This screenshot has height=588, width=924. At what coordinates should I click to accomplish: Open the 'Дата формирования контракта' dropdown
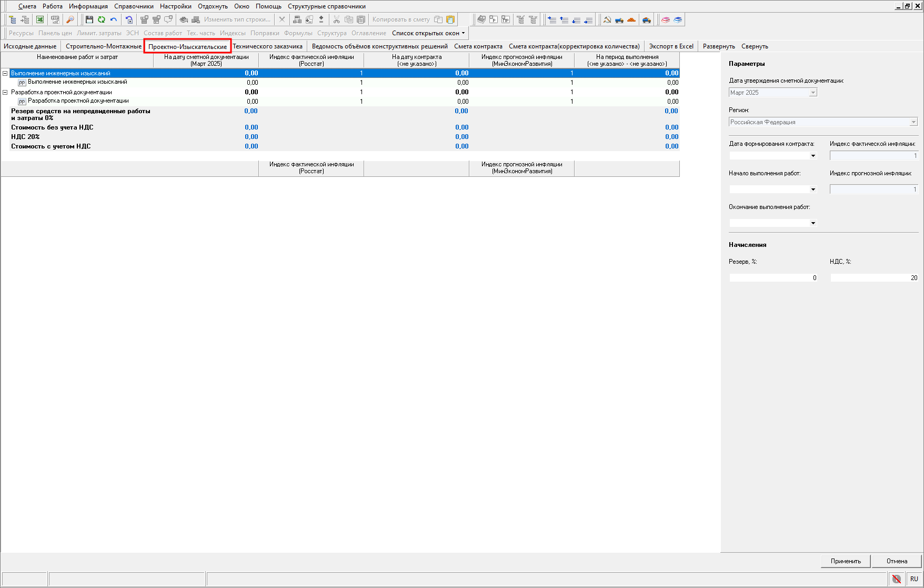812,156
